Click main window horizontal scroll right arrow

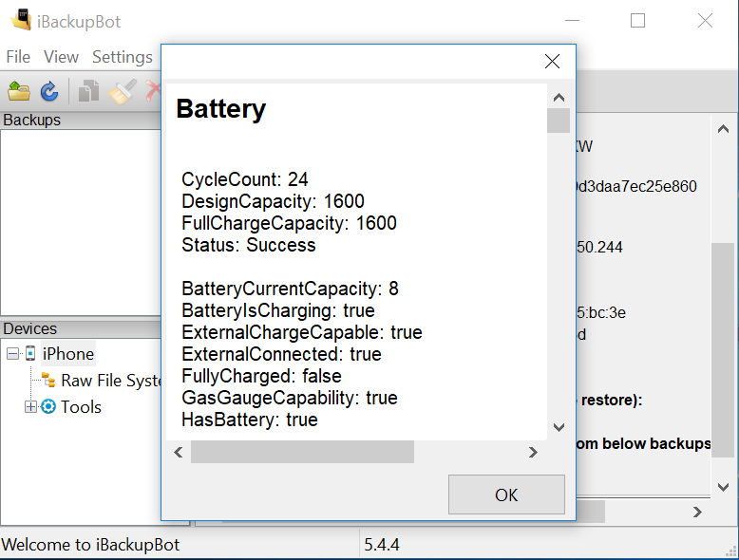tap(697, 512)
